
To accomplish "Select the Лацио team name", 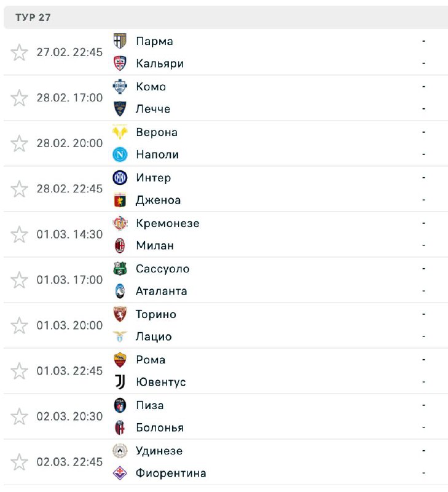I will (154, 336).
